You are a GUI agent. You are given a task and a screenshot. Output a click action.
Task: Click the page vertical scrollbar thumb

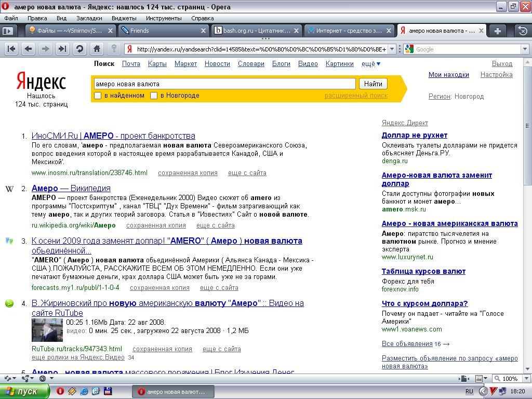527,126
